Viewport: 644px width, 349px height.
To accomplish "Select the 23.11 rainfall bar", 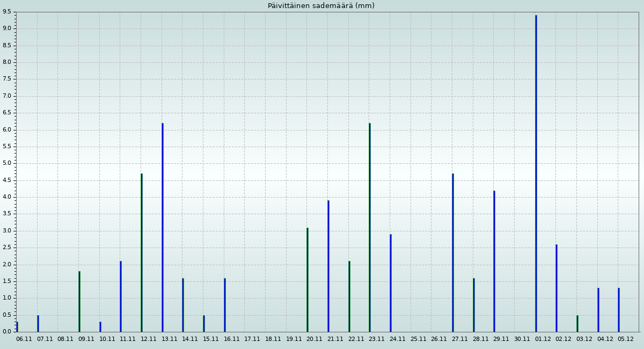I will tap(370, 227).
